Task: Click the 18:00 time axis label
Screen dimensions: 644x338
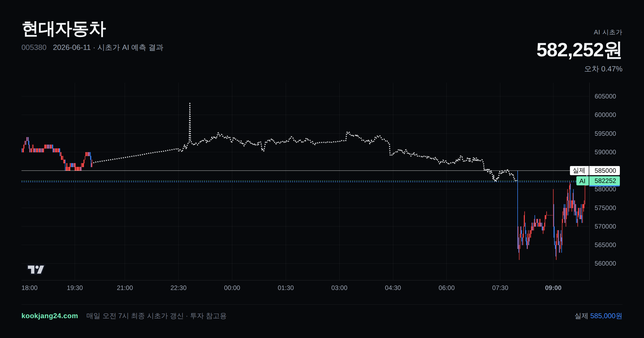Action: click(30, 288)
